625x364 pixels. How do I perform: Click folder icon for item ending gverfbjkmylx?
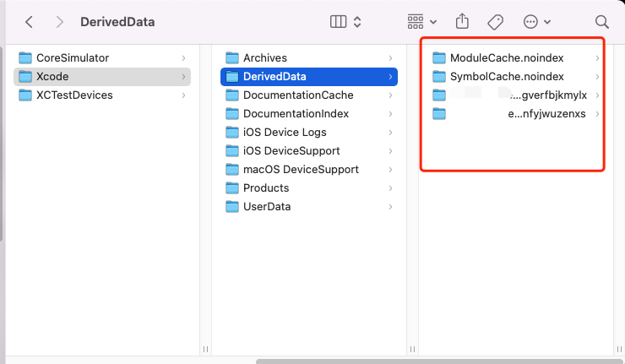click(x=439, y=95)
